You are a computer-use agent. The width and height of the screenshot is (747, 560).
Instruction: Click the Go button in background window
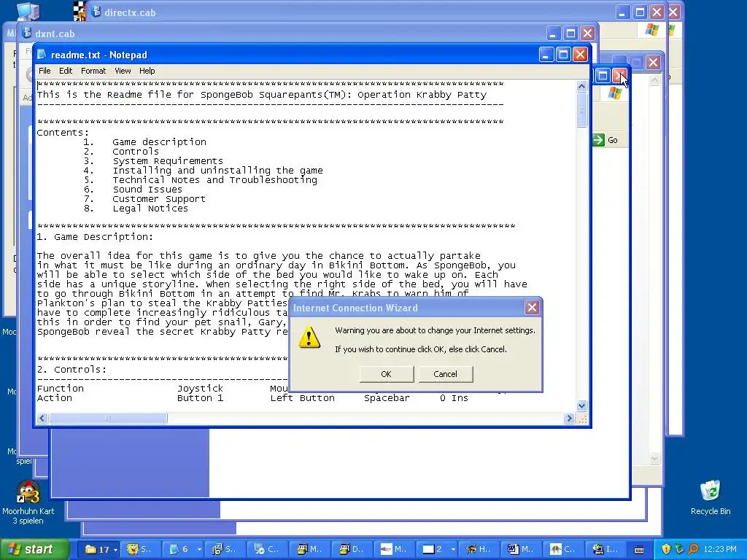pyautogui.click(x=605, y=140)
